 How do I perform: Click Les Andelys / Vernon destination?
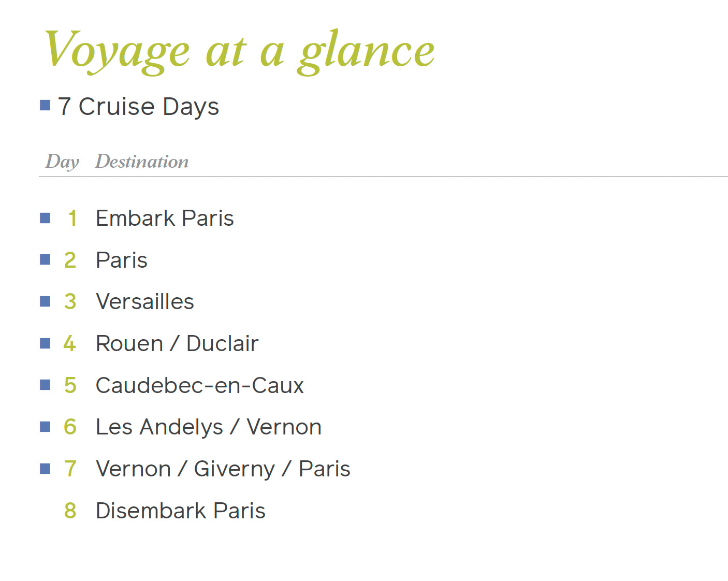pos(209,427)
